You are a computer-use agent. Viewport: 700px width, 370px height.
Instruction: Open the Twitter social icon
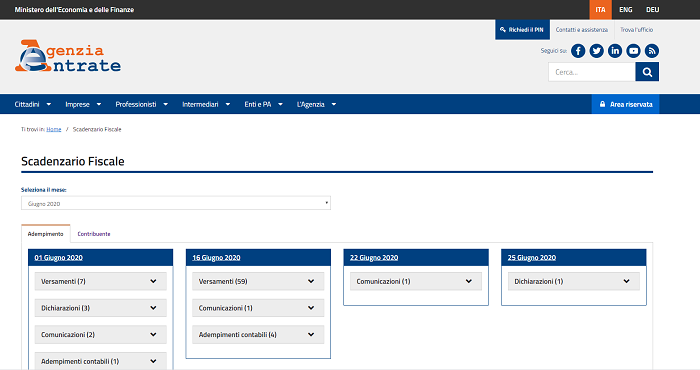596,51
